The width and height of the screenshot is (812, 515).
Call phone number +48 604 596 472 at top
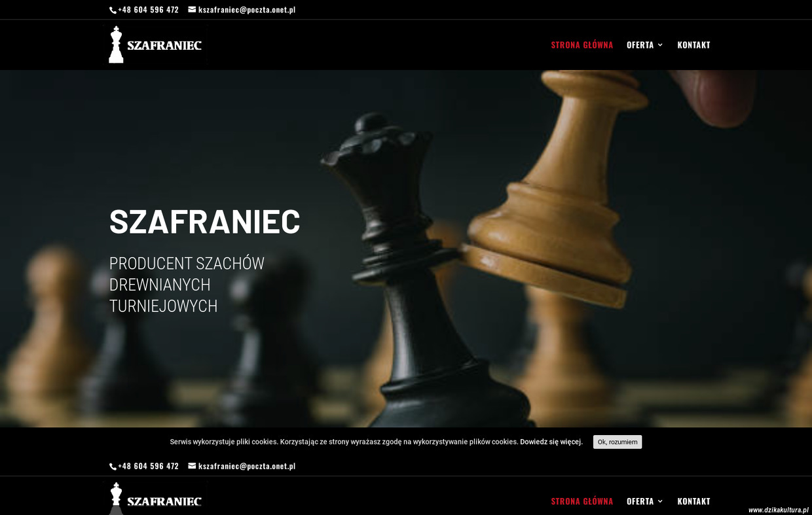point(148,10)
